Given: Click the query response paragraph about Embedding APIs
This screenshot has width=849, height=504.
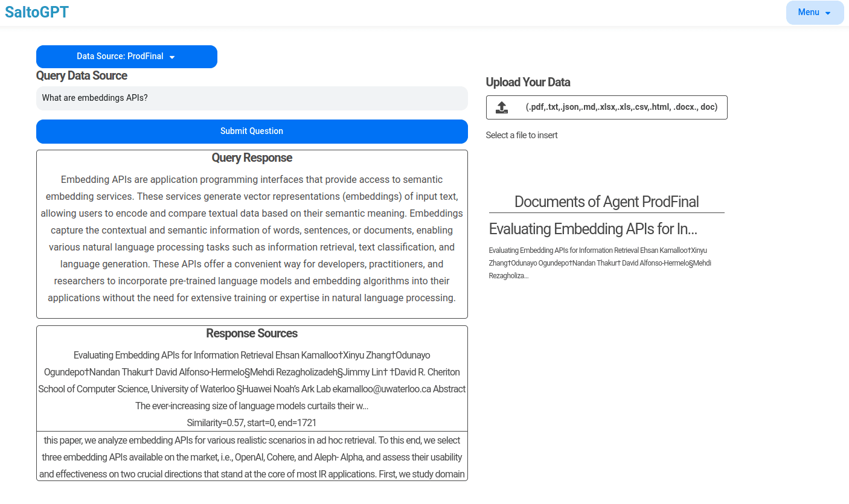Looking at the screenshot, I should click(x=252, y=238).
